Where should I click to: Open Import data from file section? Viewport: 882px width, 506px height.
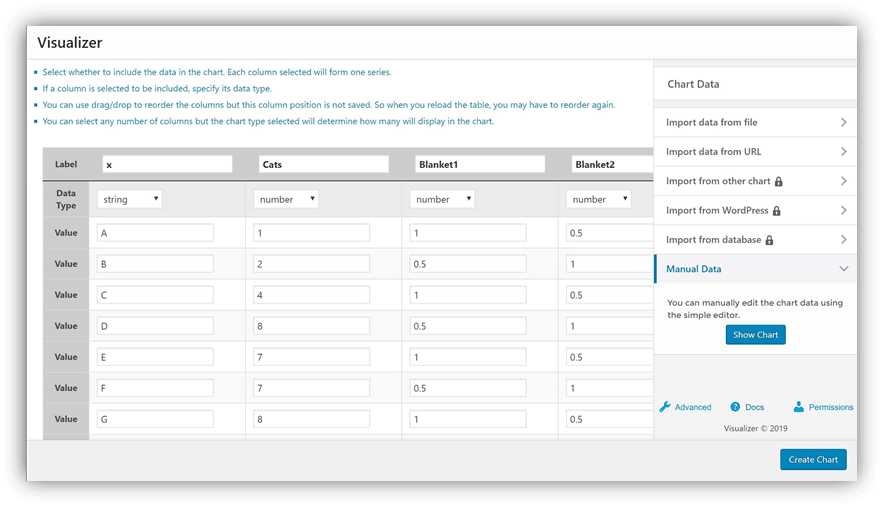[755, 122]
